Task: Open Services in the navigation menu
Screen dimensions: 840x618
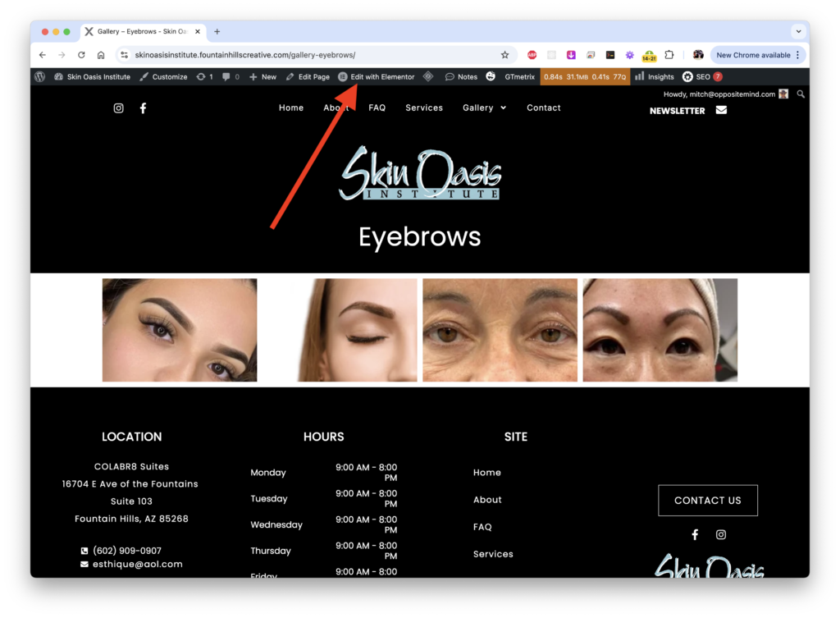Action: 424,108
